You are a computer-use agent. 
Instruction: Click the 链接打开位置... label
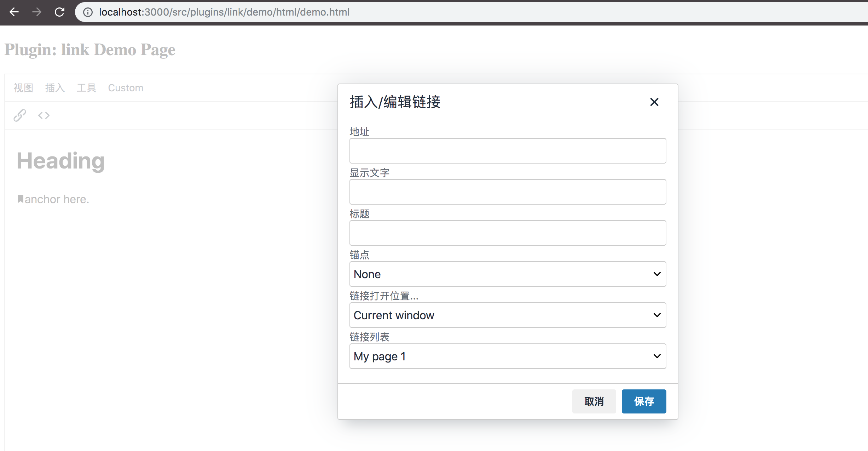point(384,296)
